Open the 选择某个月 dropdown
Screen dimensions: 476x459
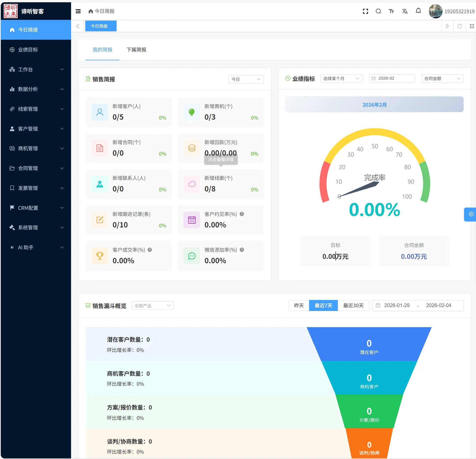click(341, 78)
